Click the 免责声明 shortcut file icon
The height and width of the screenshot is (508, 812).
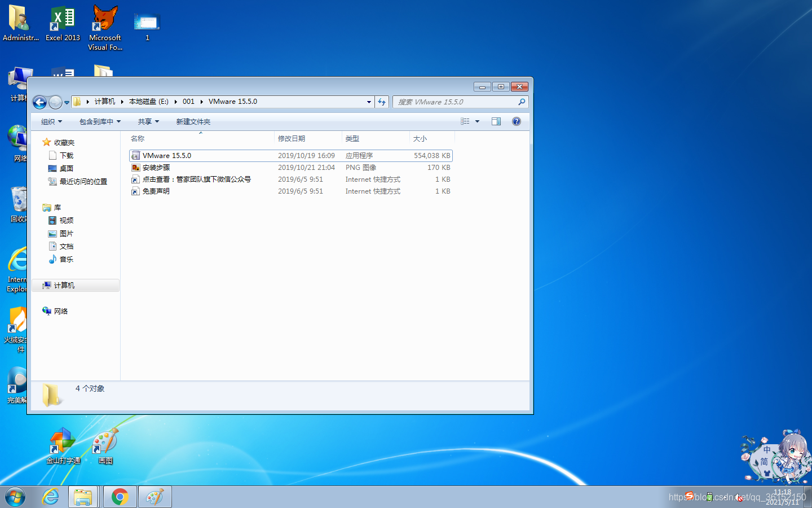(x=135, y=191)
